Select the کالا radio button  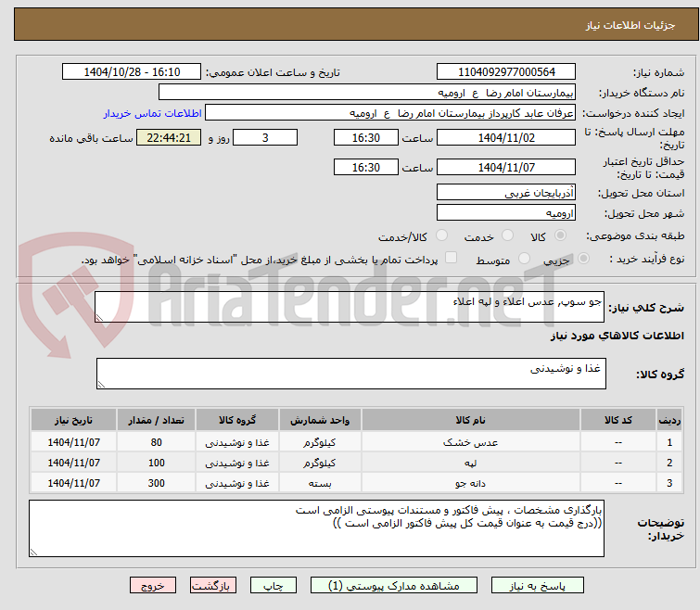click(560, 235)
